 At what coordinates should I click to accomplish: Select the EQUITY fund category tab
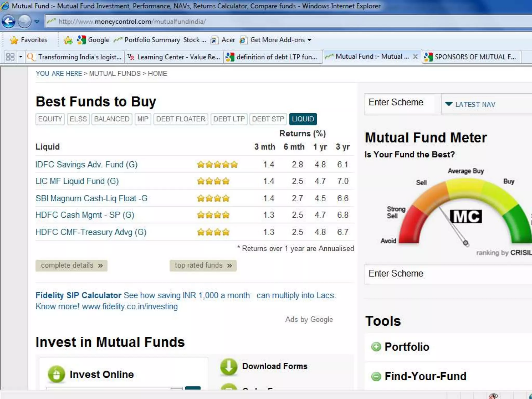(x=50, y=119)
